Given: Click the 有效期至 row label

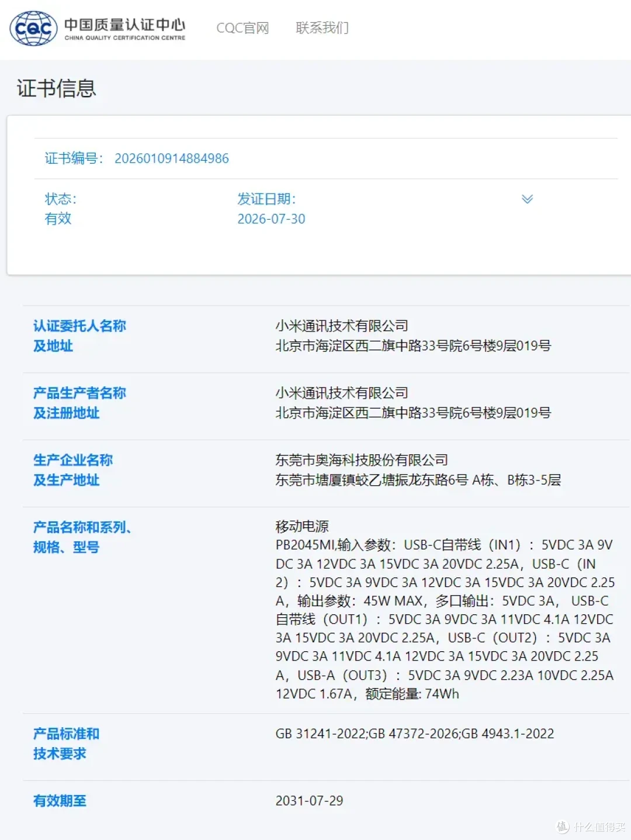Looking at the screenshot, I should (60, 801).
